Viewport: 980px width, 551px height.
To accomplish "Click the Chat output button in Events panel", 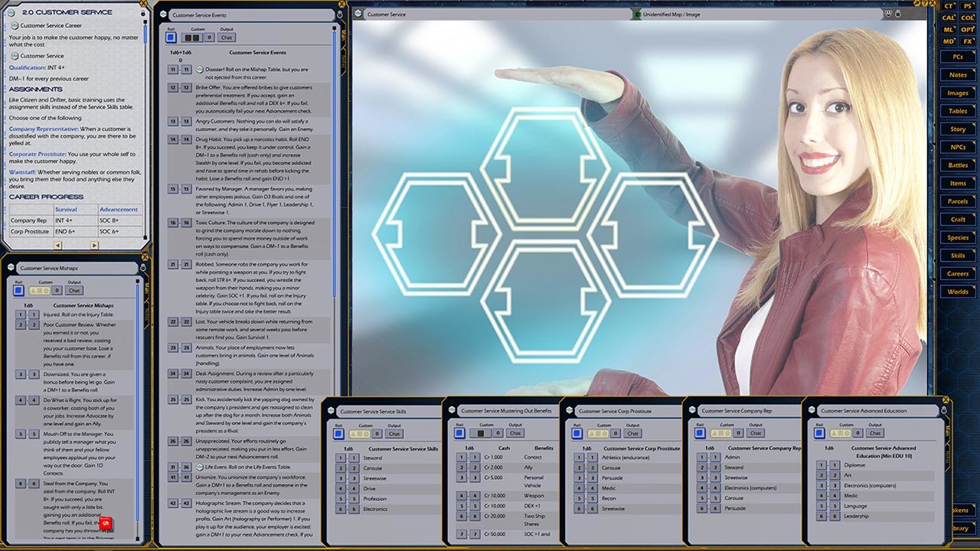I will click(227, 36).
